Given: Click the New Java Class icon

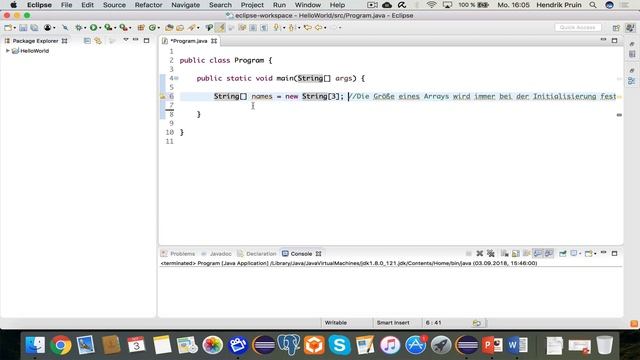Looking at the screenshot, I should pos(152,28).
